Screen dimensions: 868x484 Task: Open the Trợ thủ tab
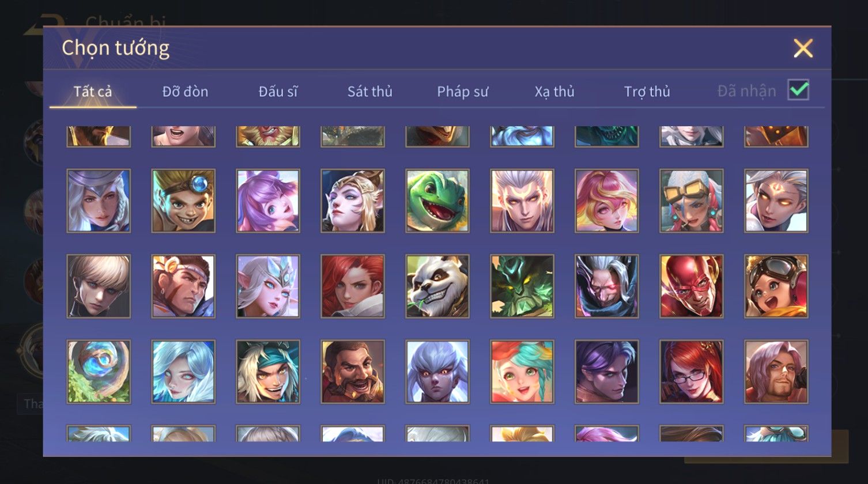click(x=647, y=91)
